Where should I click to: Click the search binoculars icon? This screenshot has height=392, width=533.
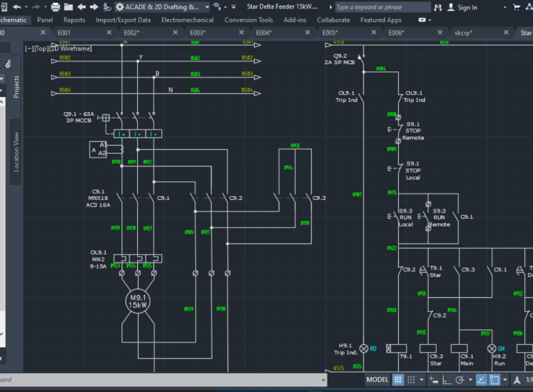point(438,7)
